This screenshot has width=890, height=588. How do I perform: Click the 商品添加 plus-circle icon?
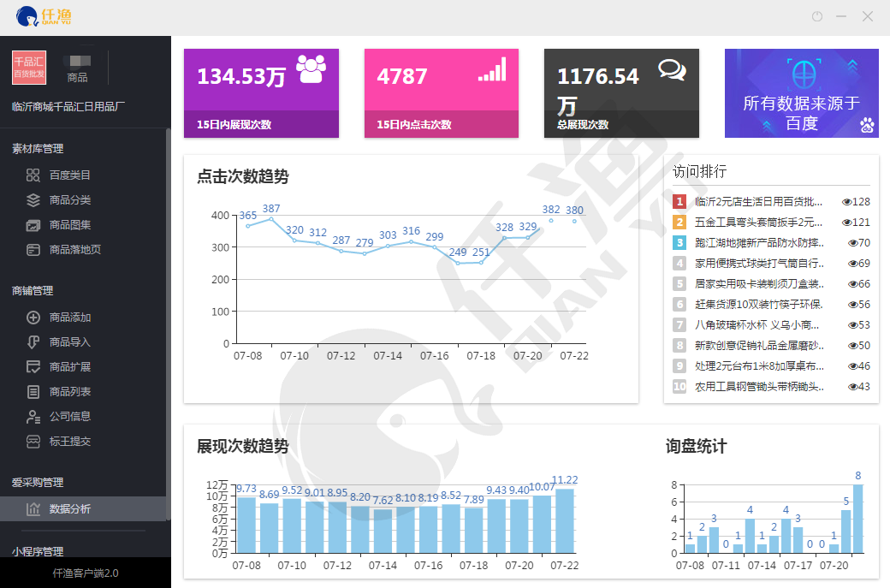(x=33, y=318)
